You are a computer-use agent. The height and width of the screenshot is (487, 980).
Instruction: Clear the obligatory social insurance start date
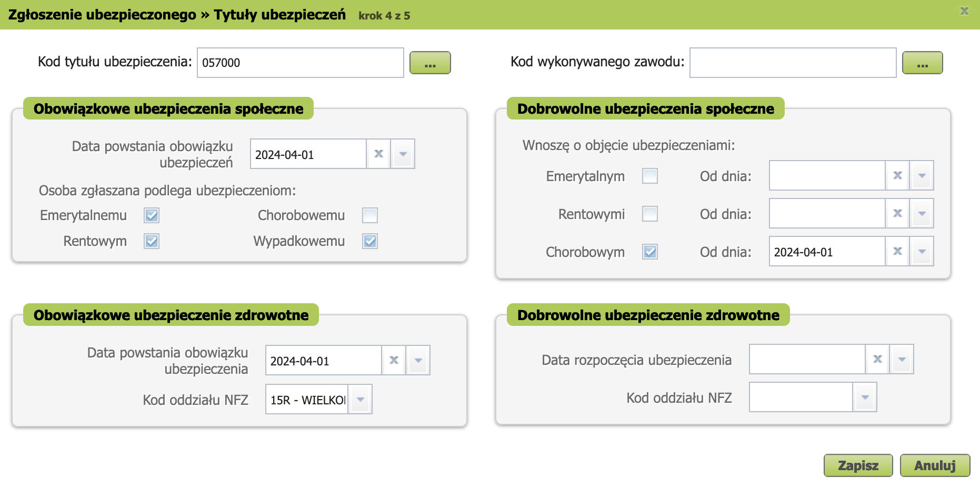pyautogui.click(x=378, y=154)
